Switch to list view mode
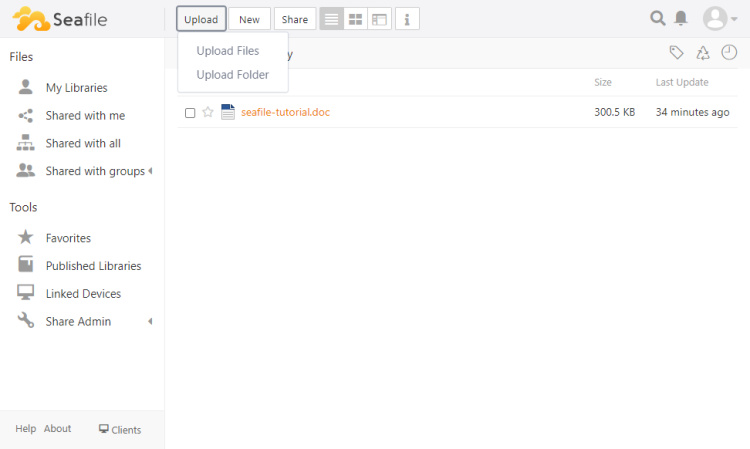 coord(331,19)
